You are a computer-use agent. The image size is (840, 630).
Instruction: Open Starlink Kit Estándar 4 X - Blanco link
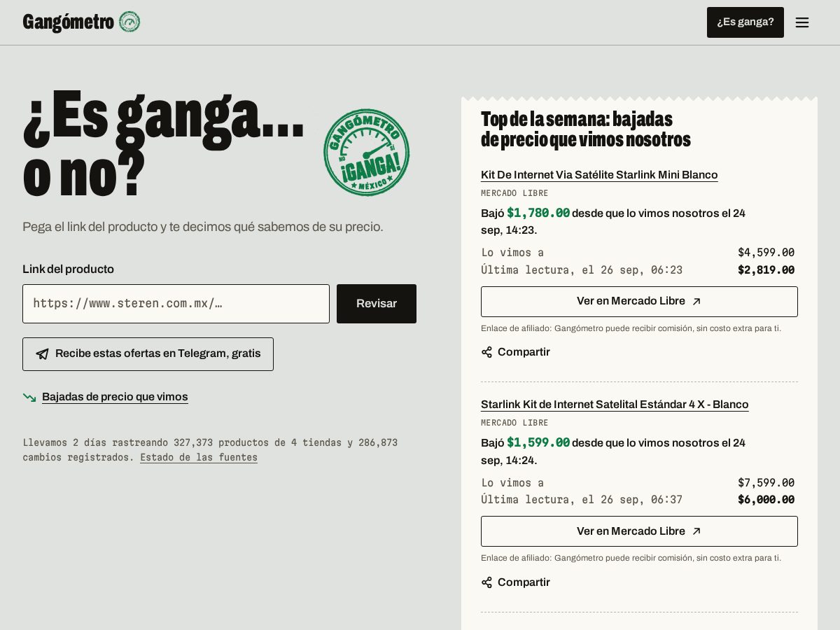[615, 405]
